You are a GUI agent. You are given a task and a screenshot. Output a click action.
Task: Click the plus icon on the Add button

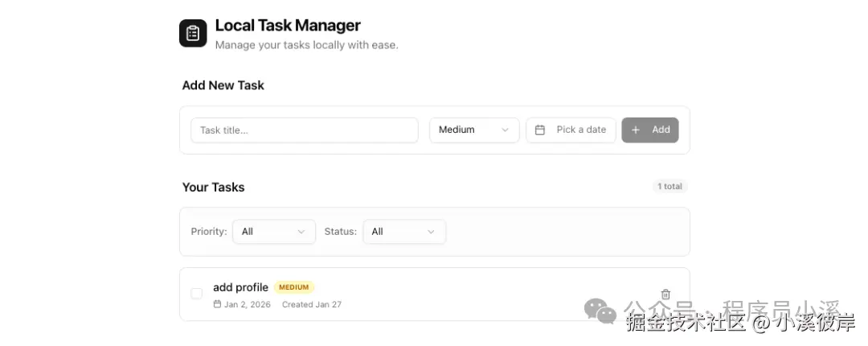tap(636, 130)
